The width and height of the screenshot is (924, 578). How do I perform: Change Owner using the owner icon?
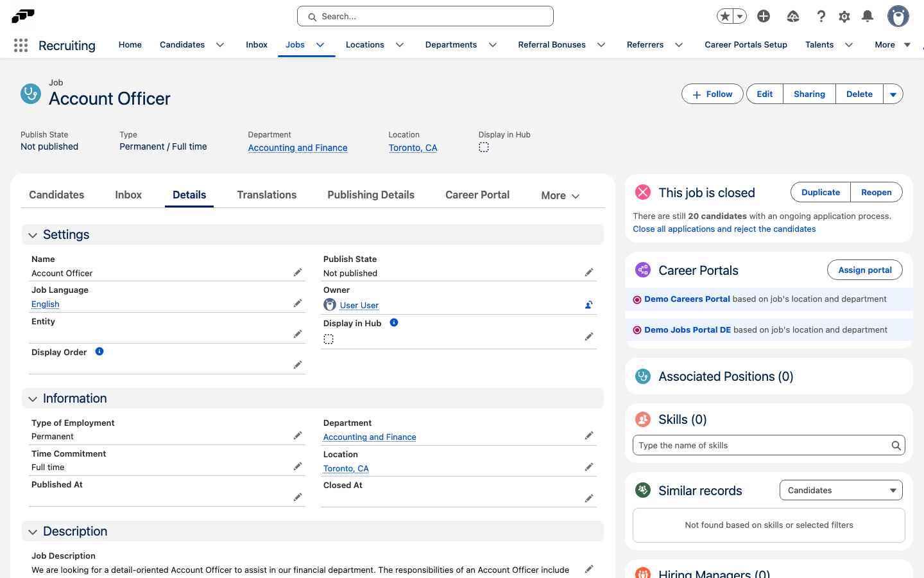(588, 305)
